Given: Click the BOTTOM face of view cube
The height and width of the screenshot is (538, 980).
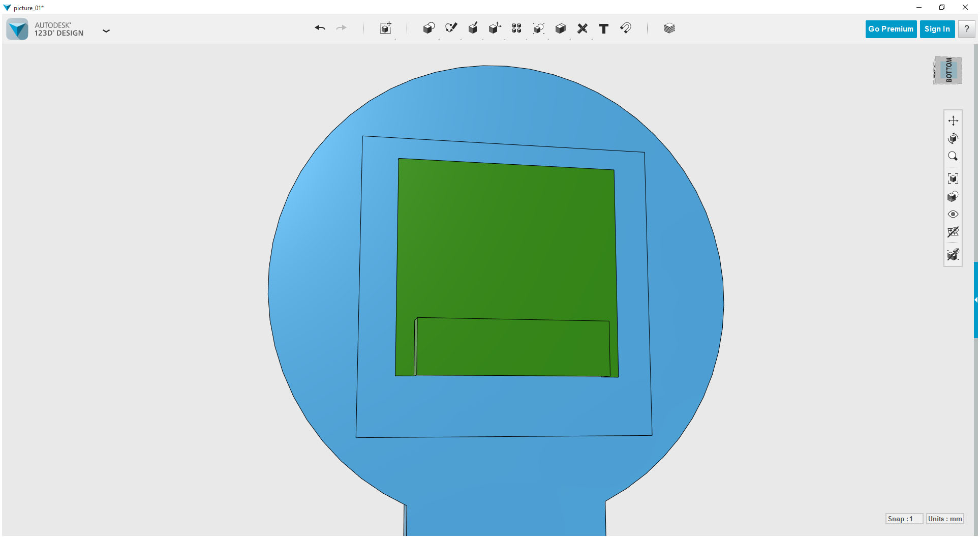Looking at the screenshot, I should pos(947,70).
